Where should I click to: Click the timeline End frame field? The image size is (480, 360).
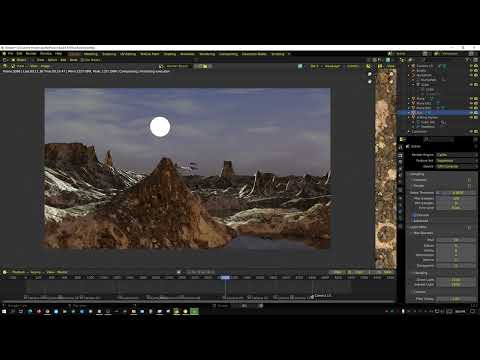click(387, 272)
